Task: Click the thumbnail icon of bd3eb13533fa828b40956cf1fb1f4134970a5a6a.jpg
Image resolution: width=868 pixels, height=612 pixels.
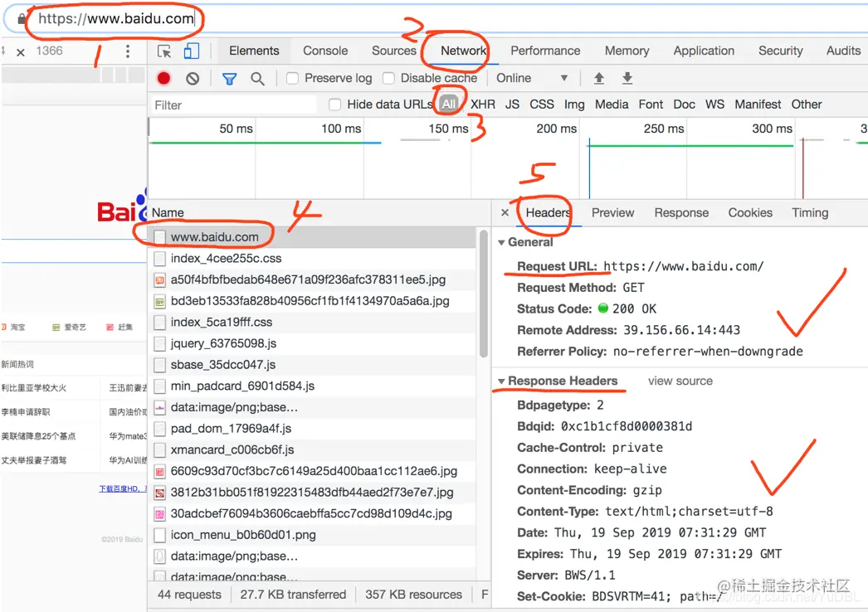Action: click(159, 302)
